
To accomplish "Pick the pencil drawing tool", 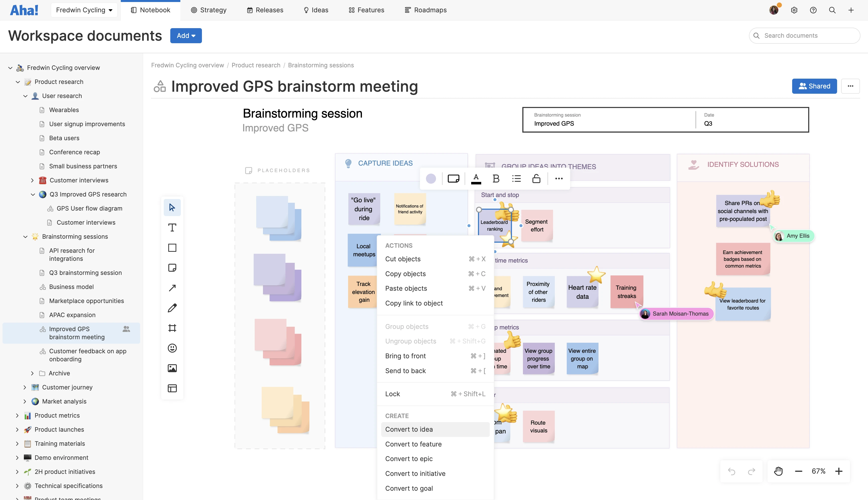I will point(172,308).
